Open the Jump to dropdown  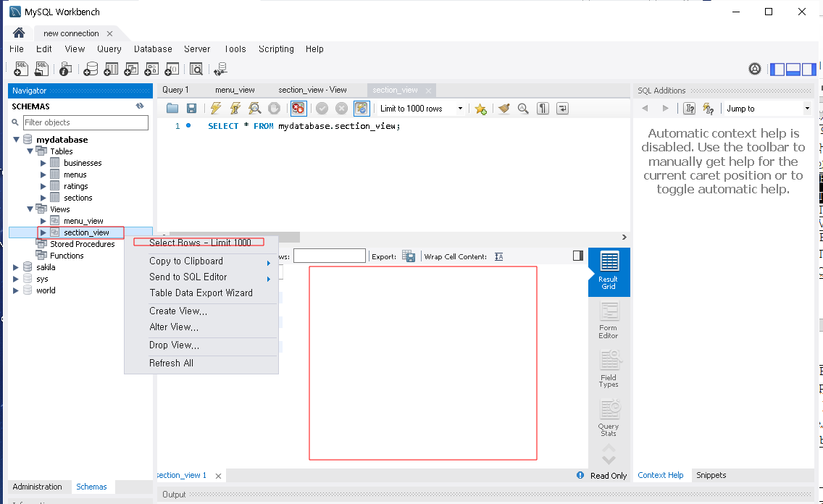tap(807, 109)
